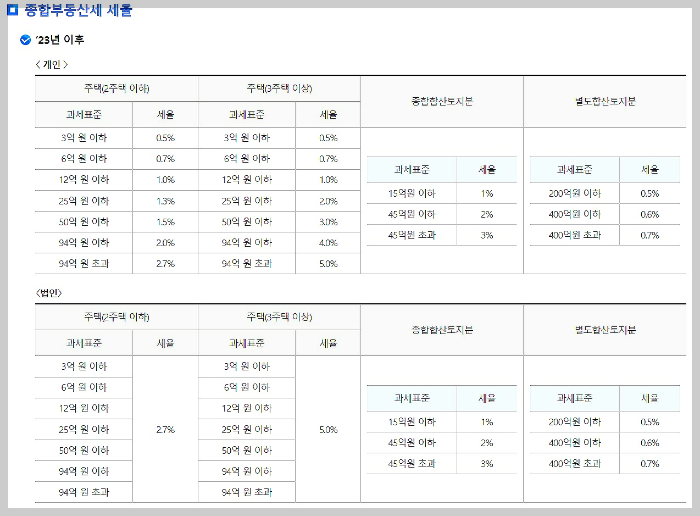Click 주택(3주택 이상) header in the 개인 table

(279, 88)
